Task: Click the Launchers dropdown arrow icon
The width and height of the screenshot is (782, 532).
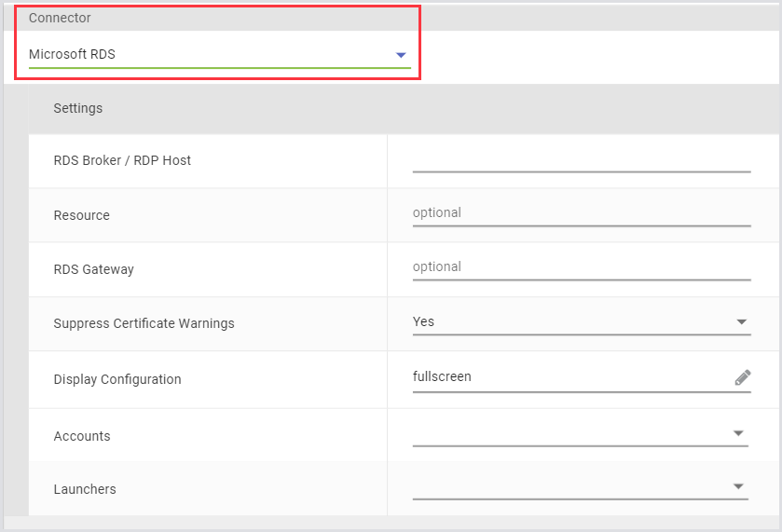Action: click(x=738, y=486)
